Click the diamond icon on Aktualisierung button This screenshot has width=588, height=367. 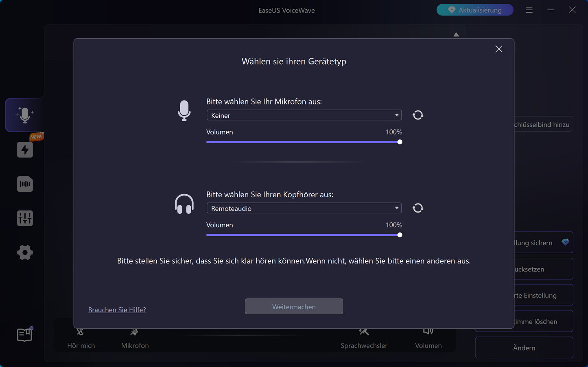(451, 10)
